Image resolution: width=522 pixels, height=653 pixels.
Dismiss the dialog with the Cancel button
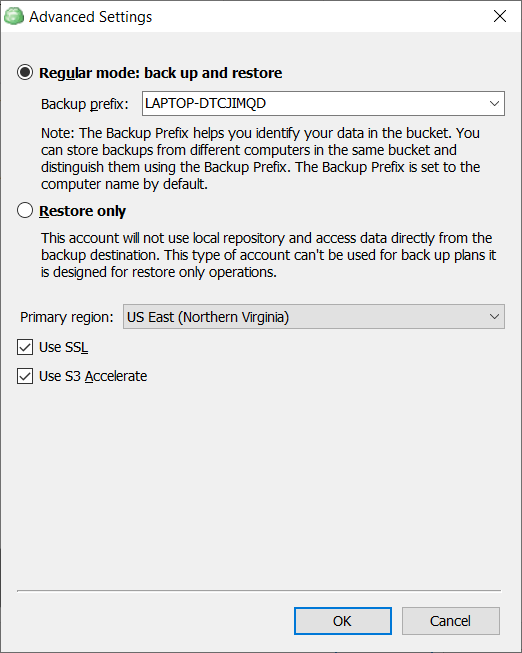click(x=450, y=621)
